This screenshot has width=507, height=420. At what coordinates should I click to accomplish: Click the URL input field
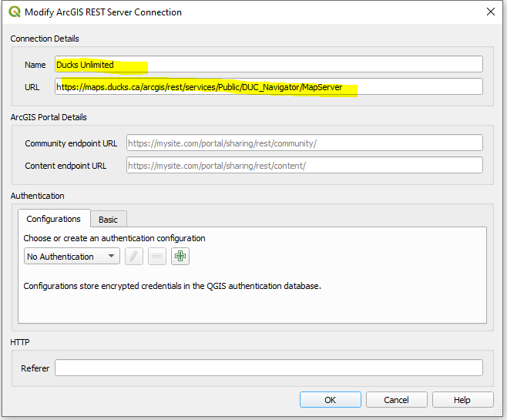point(269,86)
